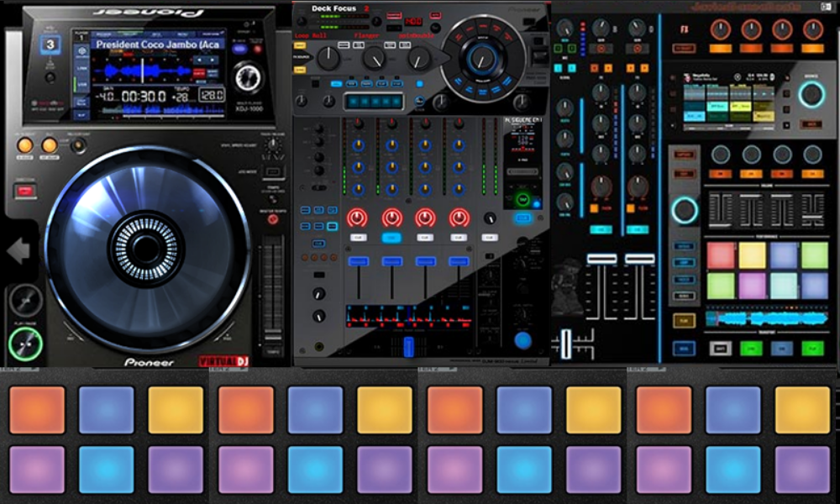
Task: Trigger the yellow performance pad on right controller
Action: pos(752,255)
